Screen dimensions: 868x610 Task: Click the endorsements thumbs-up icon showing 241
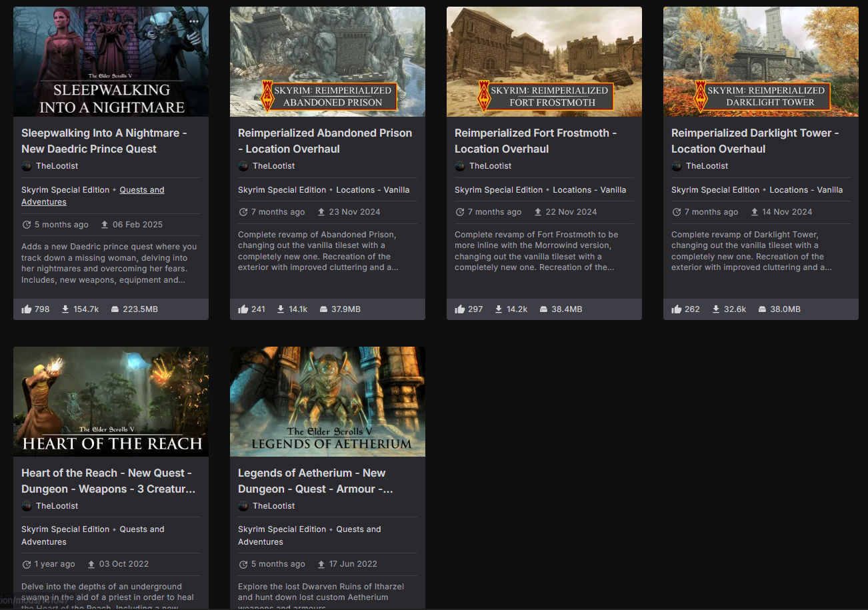[243, 309]
